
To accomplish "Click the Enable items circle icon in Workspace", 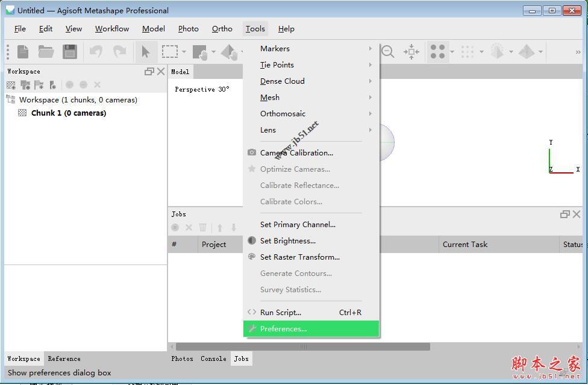I will 69,85.
